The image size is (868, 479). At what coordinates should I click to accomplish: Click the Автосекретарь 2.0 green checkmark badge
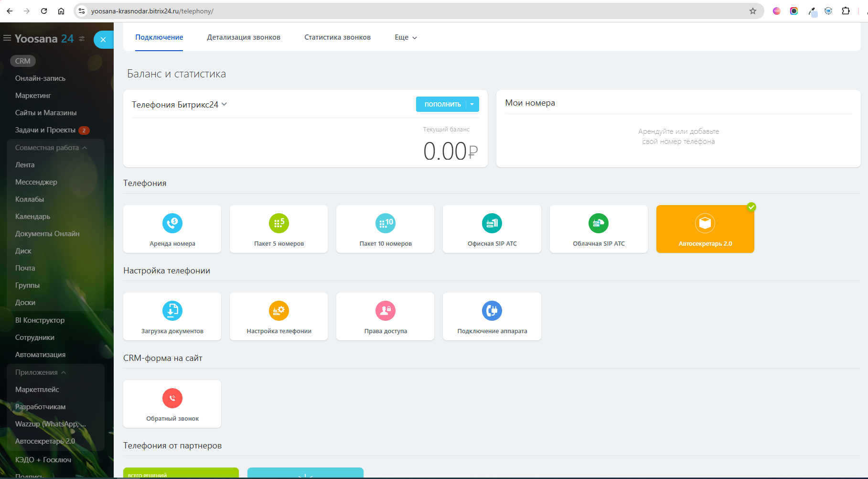(x=751, y=207)
